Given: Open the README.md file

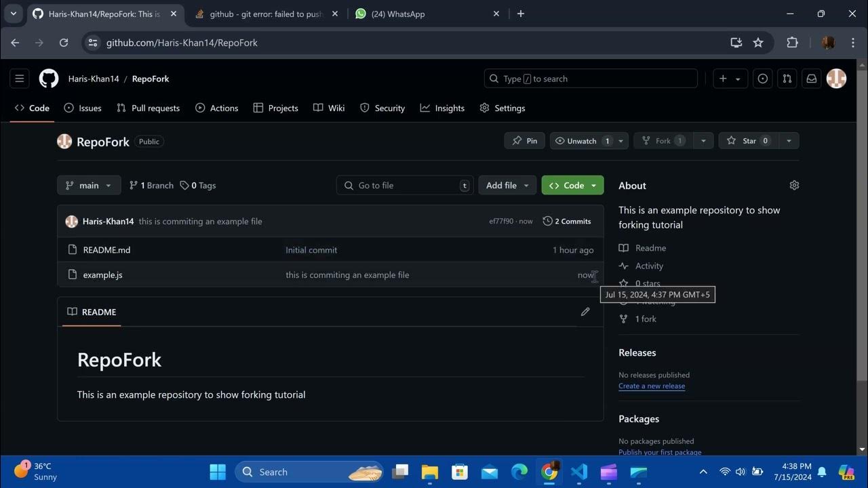Looking at the screenshot, I should coord(106,249).
